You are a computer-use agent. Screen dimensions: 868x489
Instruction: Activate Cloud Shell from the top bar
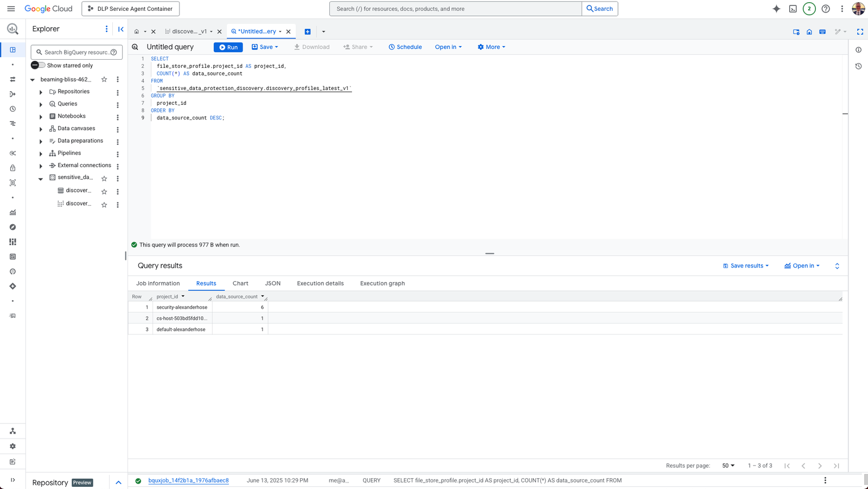[x=793, y=9]
